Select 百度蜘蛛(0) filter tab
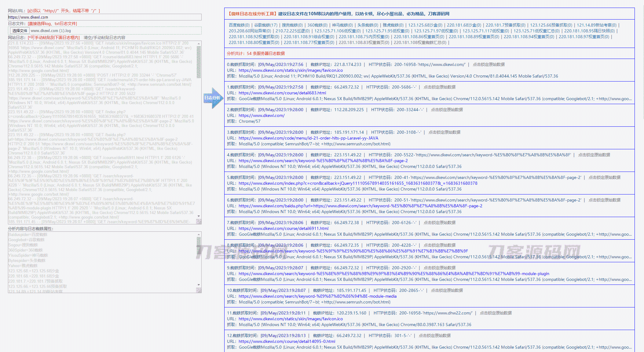Viewport: 644px width, 352px height. point(239,25)
